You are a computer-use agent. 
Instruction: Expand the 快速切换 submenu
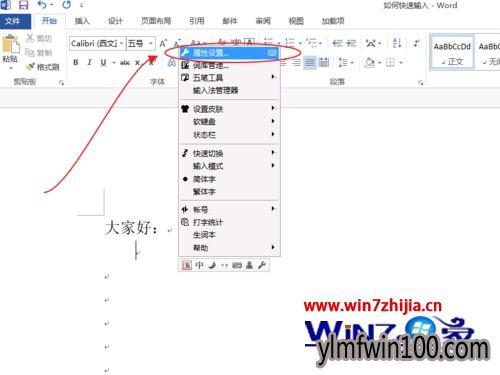click(x=229, y=153)
